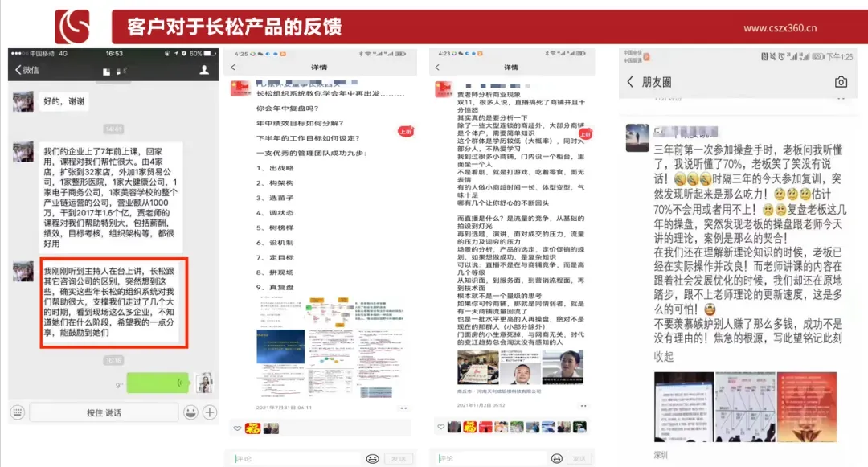
Task: Hold the 按住 说话 voice button
Action: pyautogui.click(x=104, y=412)
